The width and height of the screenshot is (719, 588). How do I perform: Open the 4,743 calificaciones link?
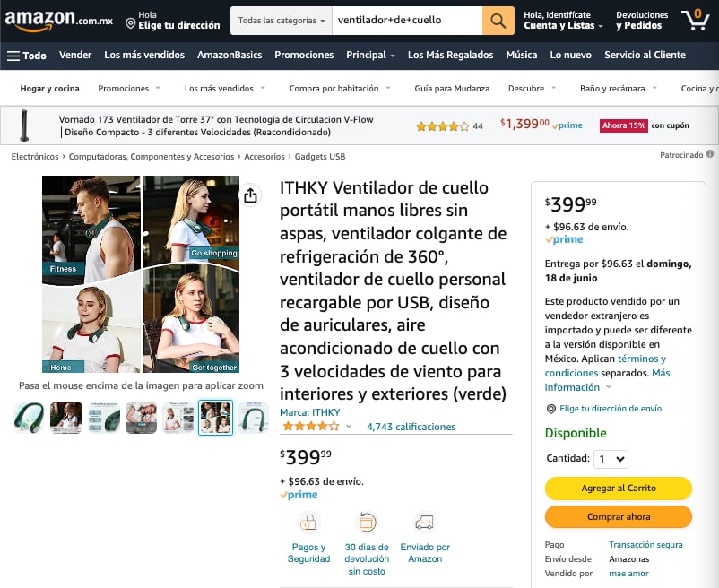(411, 427)
